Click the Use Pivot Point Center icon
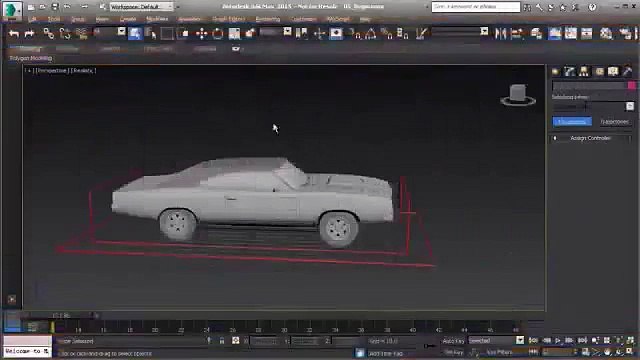 tap(302, 33)
